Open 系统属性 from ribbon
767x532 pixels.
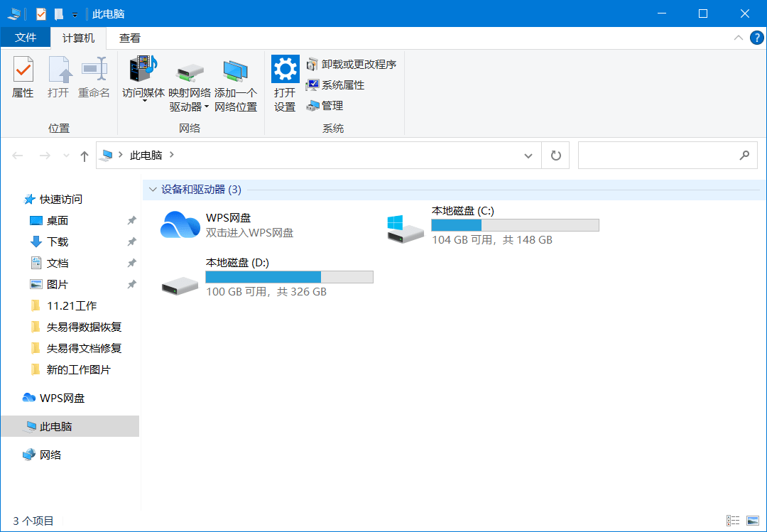click(x=335, y=85)
